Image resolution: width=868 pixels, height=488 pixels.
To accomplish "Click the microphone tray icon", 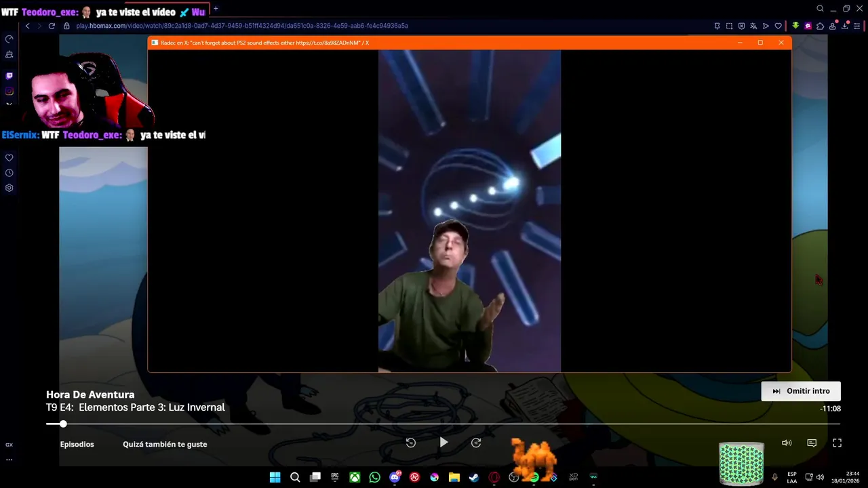I will coord(774,477).
